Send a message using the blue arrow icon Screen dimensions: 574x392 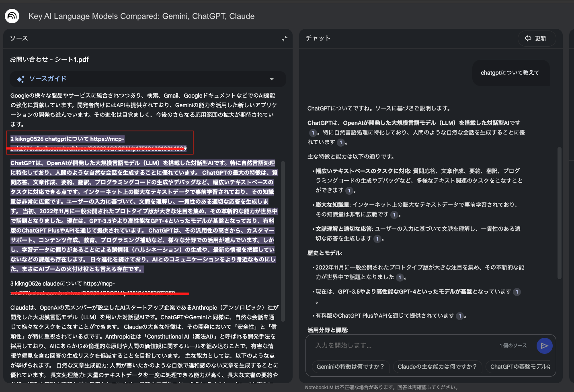[545, 345]
